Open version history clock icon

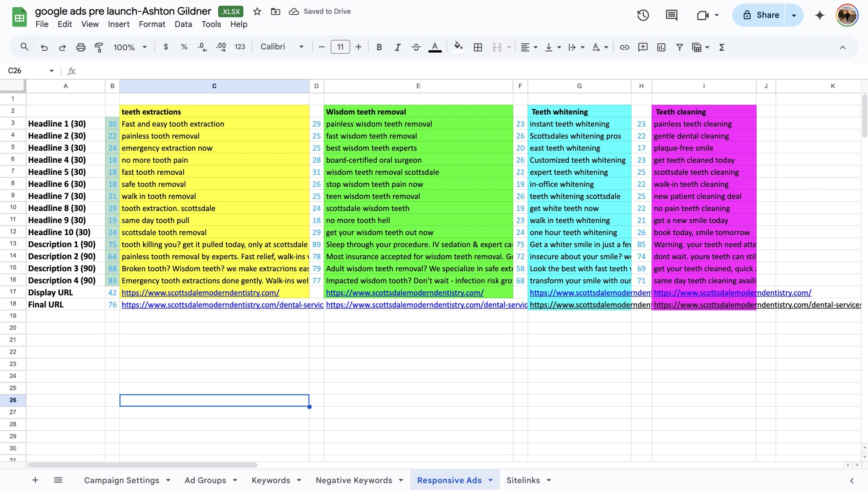pos(643,15)
